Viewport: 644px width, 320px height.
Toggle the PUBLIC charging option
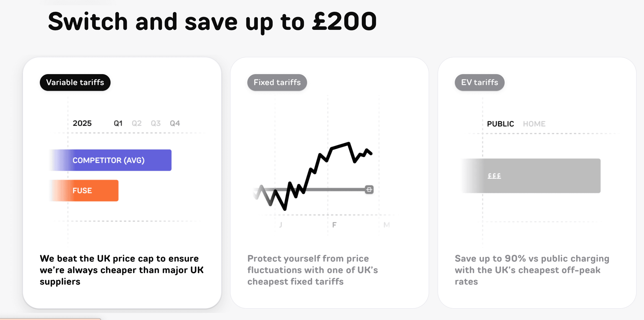coord(500,124)
